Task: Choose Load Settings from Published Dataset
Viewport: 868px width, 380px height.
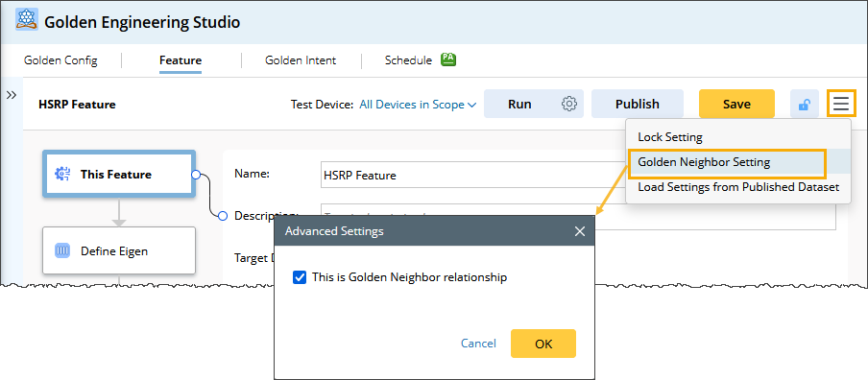Action: point(738,187)
